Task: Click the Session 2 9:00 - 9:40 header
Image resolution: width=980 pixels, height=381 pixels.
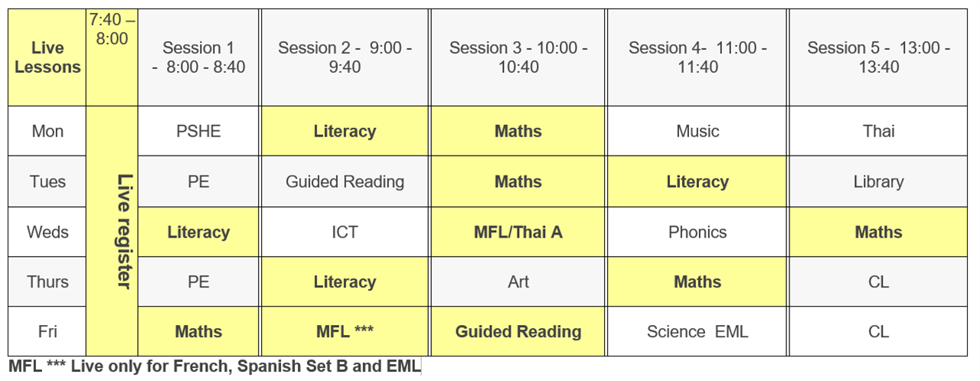Action: click(345, 57)
